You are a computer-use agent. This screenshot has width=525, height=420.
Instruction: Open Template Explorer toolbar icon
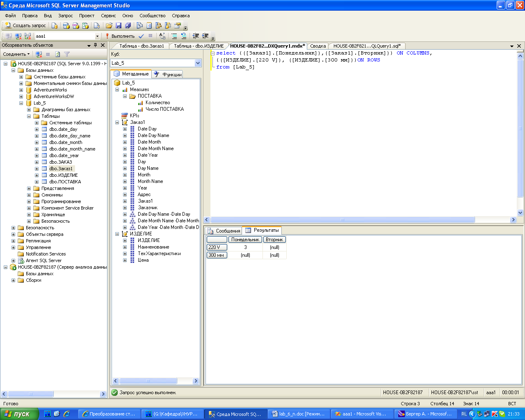click(x=168, y=25)
